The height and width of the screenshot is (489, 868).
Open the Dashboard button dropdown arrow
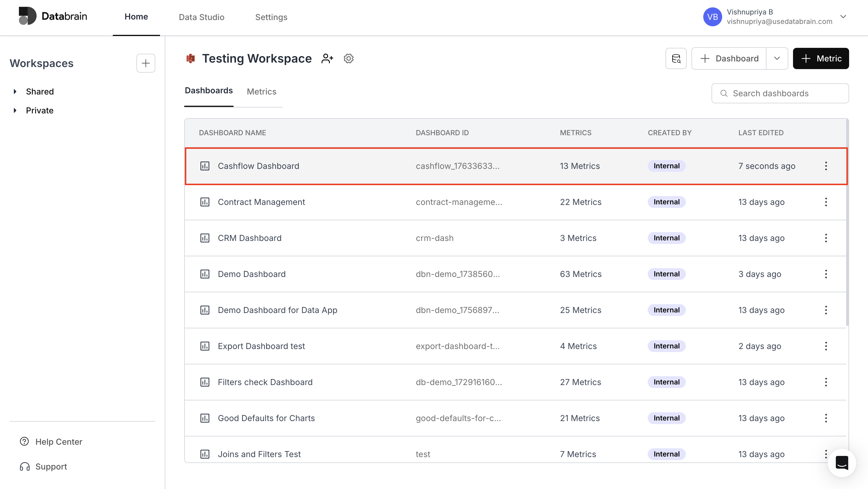click(777, 59)
